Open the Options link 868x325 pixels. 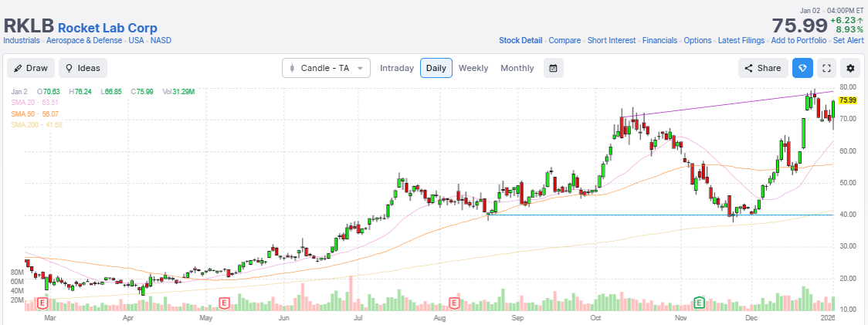coord(697,40)
